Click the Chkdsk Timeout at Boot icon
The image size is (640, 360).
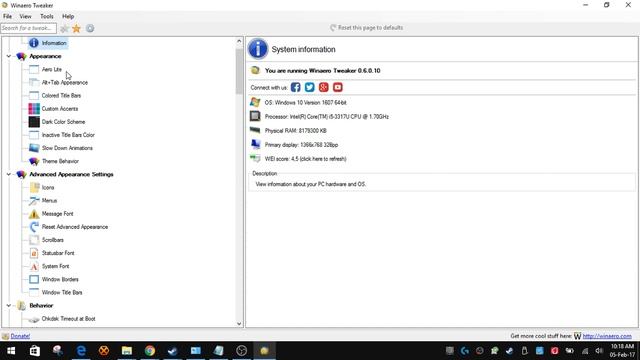[x=34, y=319]
